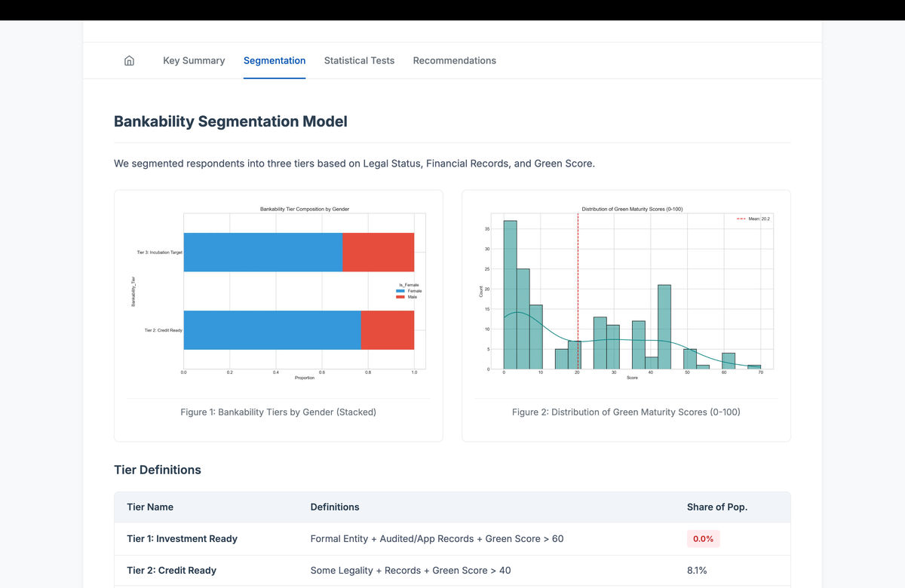Click the Figure 1 caption text
This screenshot has width=905, height=588.
pyautogui.click(x=278, y=412)
